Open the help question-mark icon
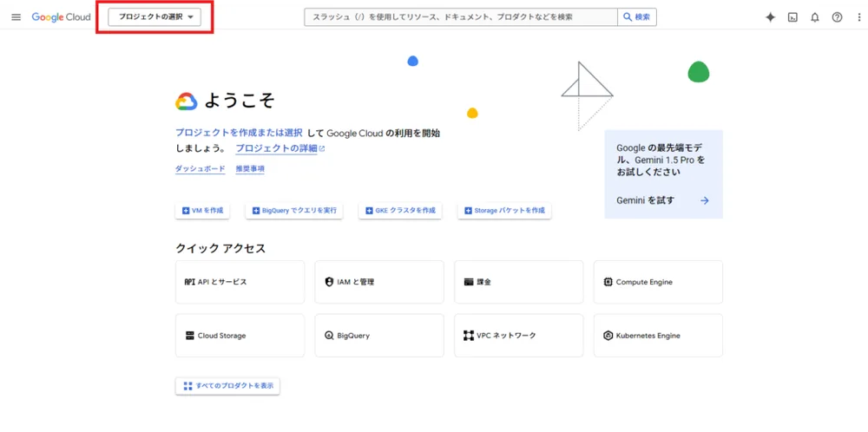The width and height of the screenshot is (868, 432). [x=837, y=17]
